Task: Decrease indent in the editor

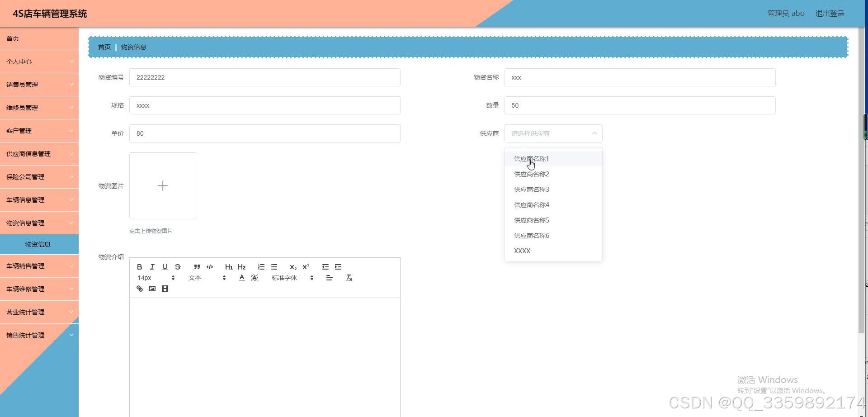Action: click(x=325, y=267)
